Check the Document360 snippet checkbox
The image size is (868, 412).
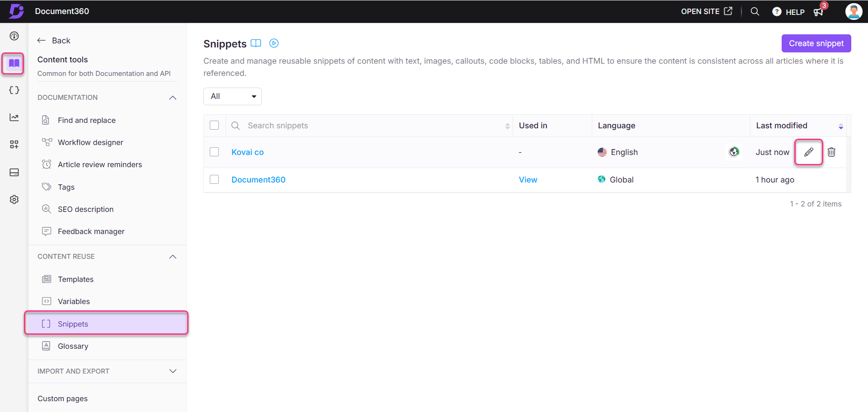pyautogui.click(x=214, y=179)
